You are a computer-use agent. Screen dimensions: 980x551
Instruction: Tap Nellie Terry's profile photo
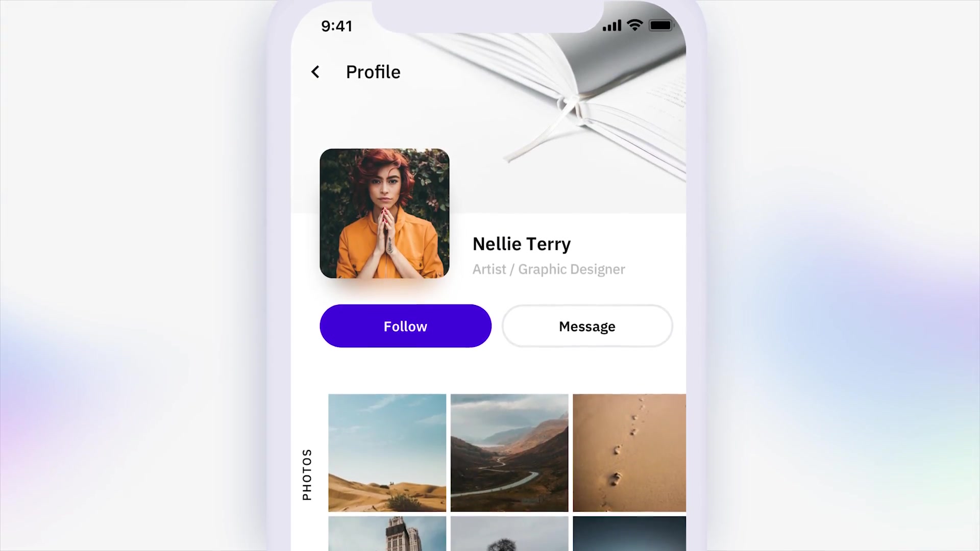tap(384, 213)
